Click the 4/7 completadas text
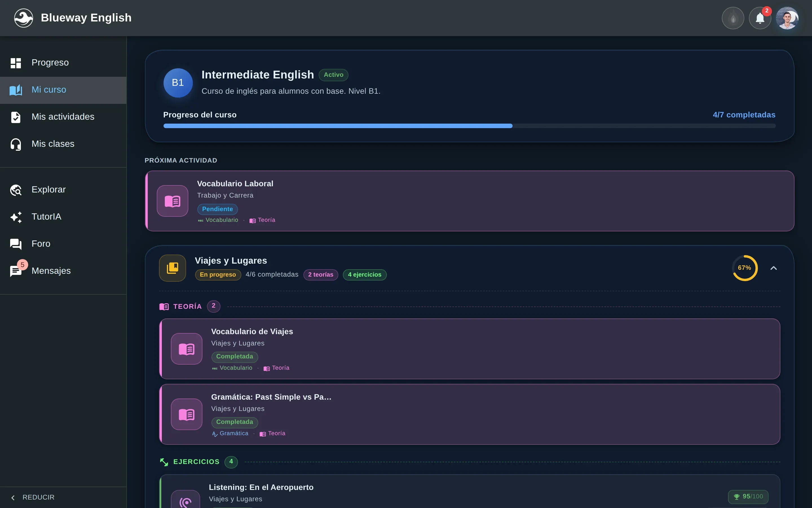The width and height of the screenshot is (812, 508). [744, 115]
